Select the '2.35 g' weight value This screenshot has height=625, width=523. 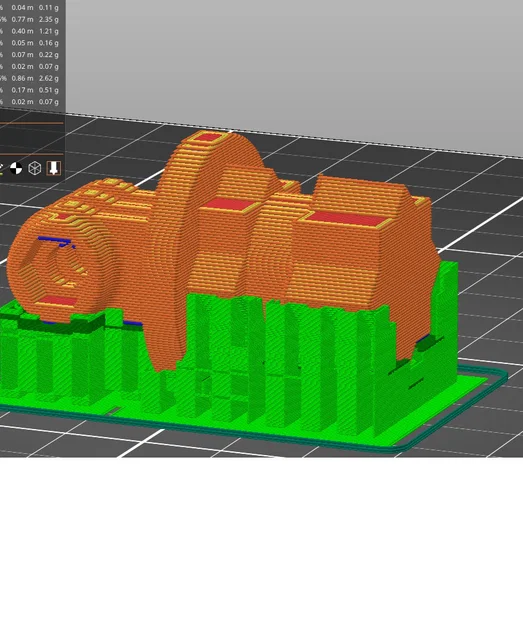point(49,19)
